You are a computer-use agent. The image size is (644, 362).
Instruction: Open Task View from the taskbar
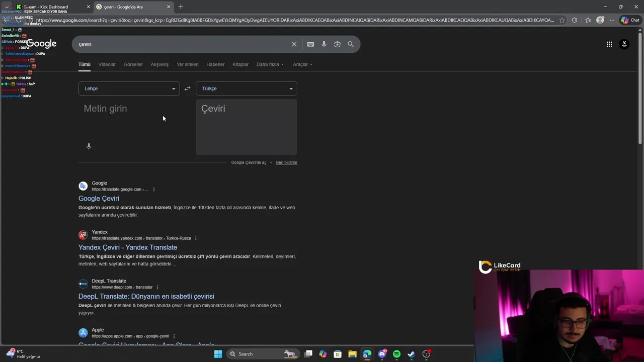pos(308,354)
